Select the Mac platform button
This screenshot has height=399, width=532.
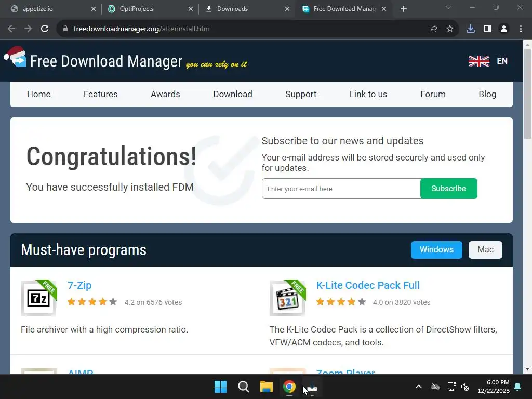(x=485, y=250)
